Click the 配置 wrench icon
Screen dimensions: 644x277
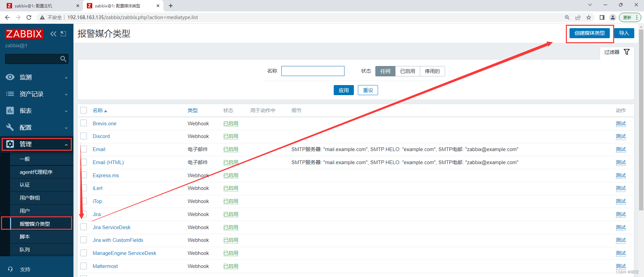coord(10,127)
